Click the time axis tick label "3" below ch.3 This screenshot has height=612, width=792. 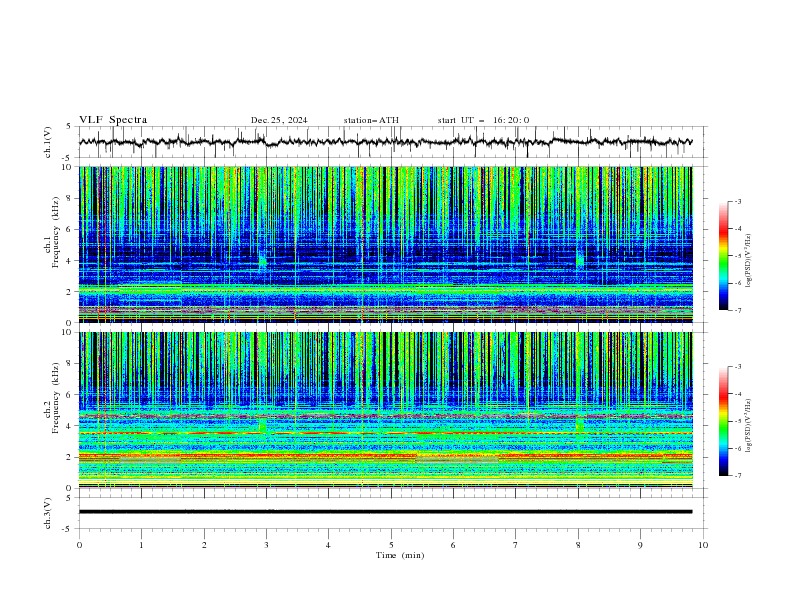pyautogui.click(x=266, y=545)
